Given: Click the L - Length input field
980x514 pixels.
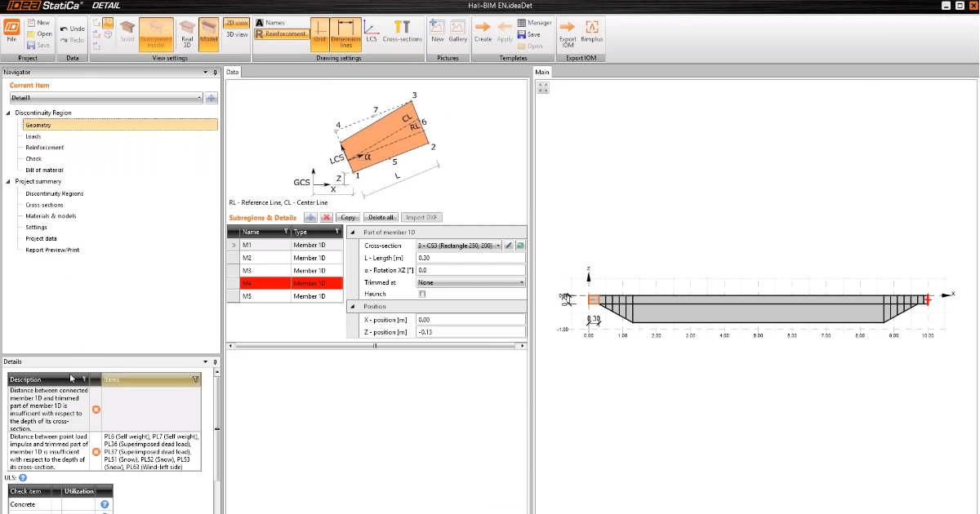Looking at the screenshot, I should [x=470, y=258].
